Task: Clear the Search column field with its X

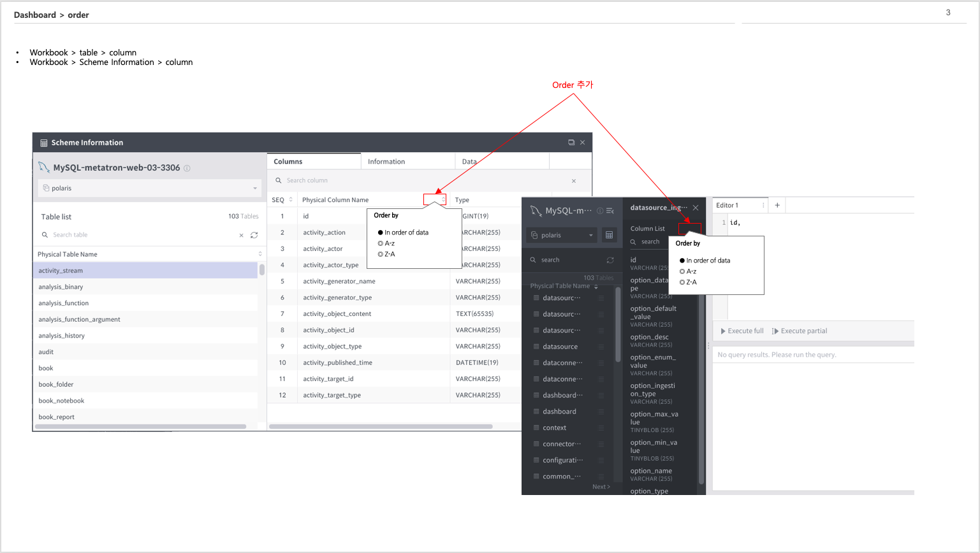Action: [574, 181]
